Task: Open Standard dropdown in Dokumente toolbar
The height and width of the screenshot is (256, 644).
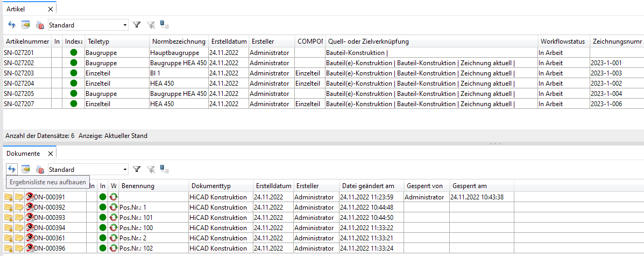Action: point(125,169)
